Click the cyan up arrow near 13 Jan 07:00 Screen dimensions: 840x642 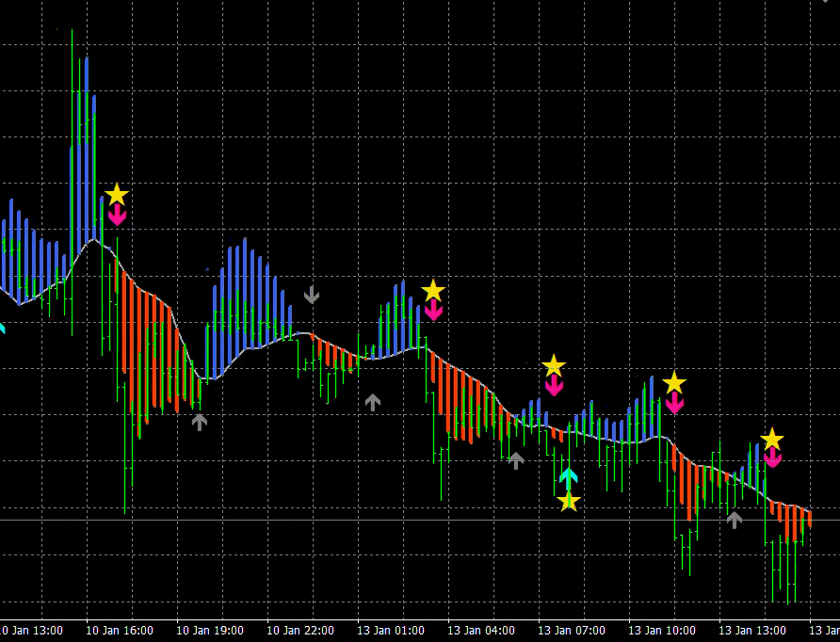pyautogui.click(x=568, y=476)
